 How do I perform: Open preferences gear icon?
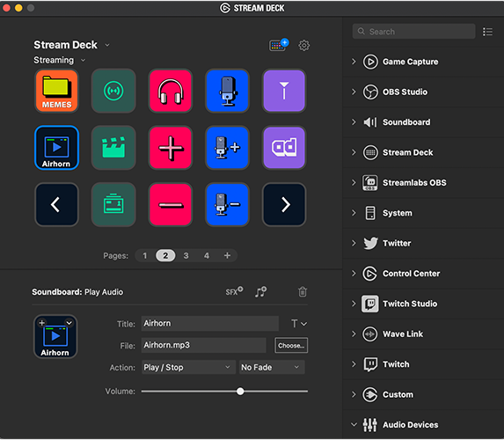point(304,46)
